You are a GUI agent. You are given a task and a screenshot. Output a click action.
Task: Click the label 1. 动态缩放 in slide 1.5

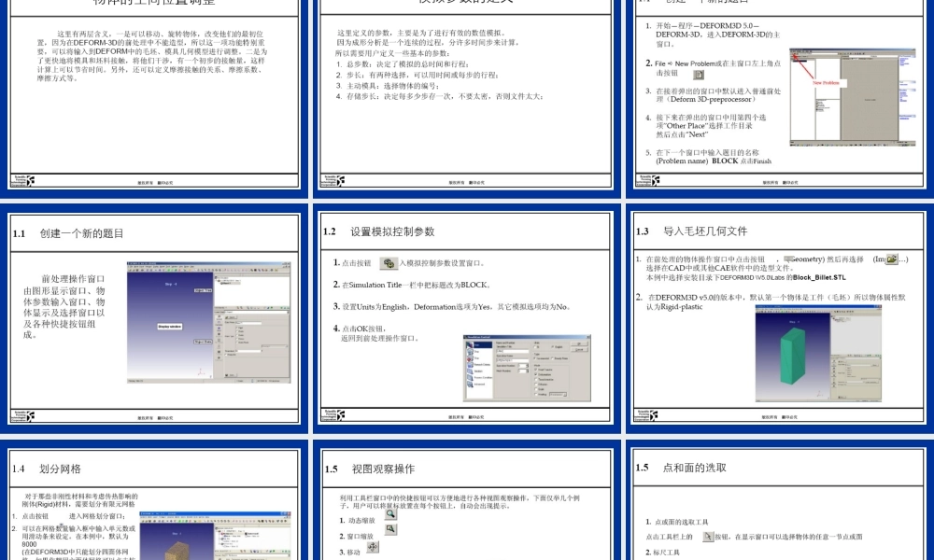(x=358, y=520)
